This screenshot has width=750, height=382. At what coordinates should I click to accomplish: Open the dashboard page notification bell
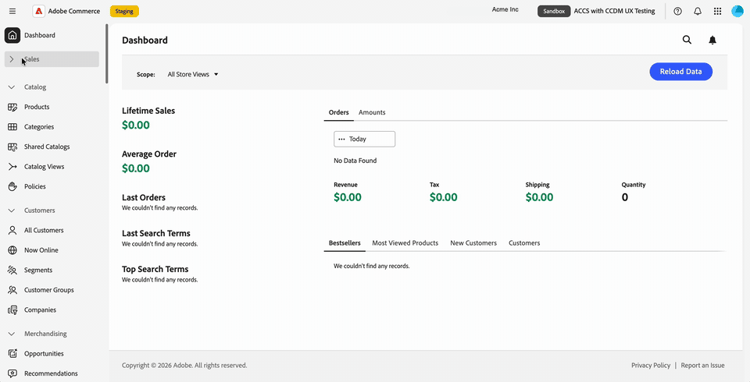(712, 40)
